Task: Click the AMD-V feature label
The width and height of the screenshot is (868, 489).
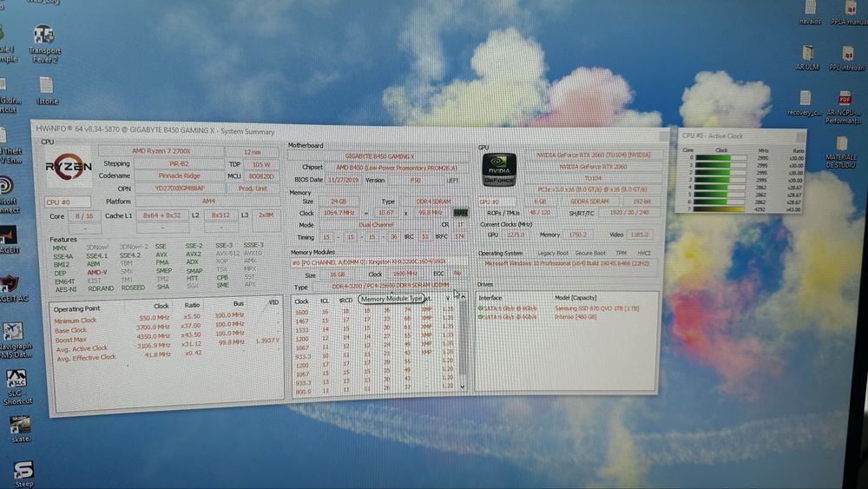Action: 97,273
